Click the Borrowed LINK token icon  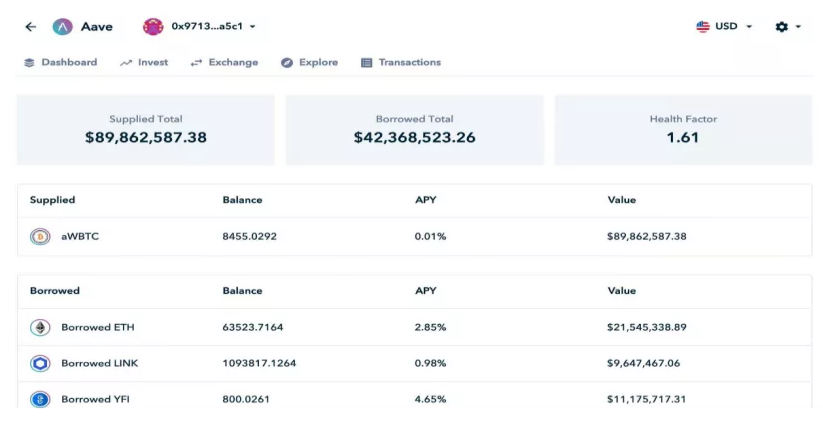pos(40,363)
